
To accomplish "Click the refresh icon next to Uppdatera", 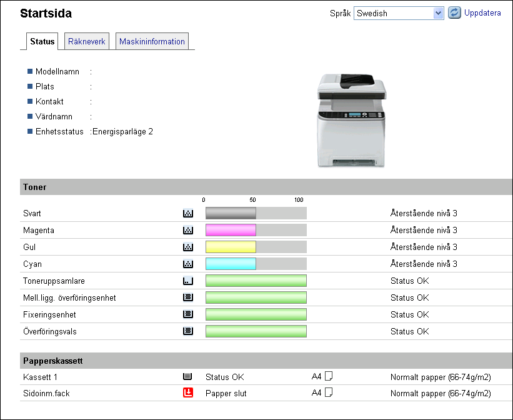I will coord(454,13).
